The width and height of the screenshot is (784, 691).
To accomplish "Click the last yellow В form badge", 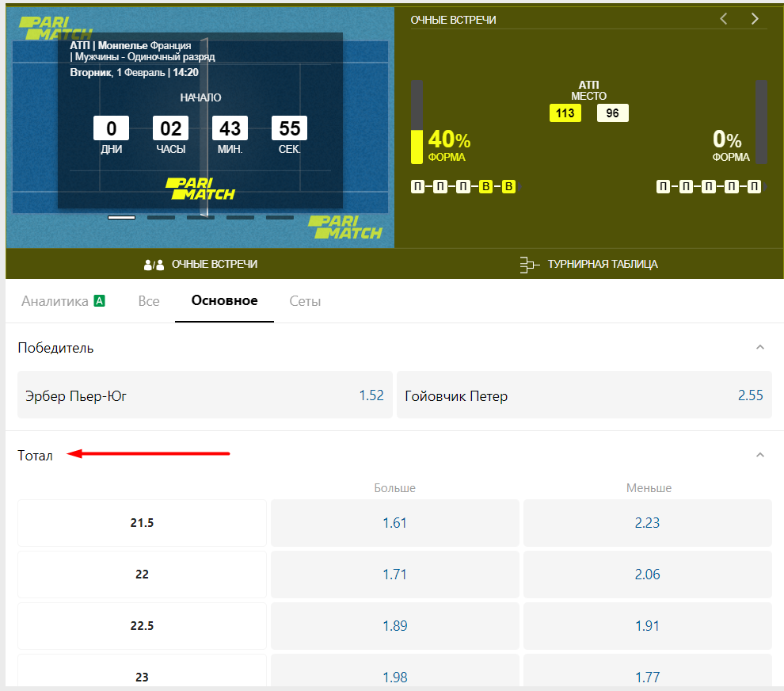I will (508, 187).
